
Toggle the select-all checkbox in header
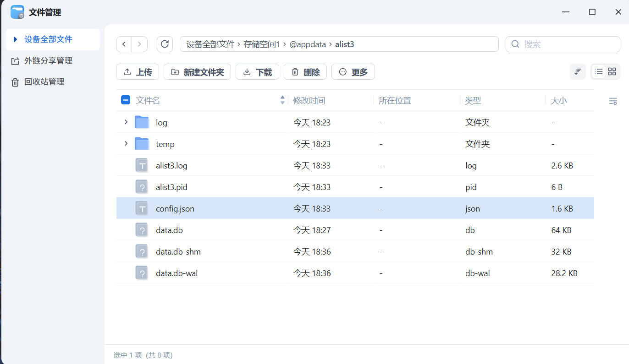pos(126,100)
